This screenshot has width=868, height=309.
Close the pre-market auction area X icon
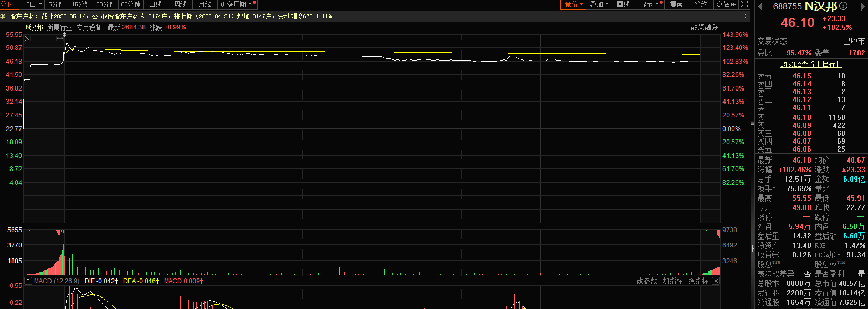[27, 38]
